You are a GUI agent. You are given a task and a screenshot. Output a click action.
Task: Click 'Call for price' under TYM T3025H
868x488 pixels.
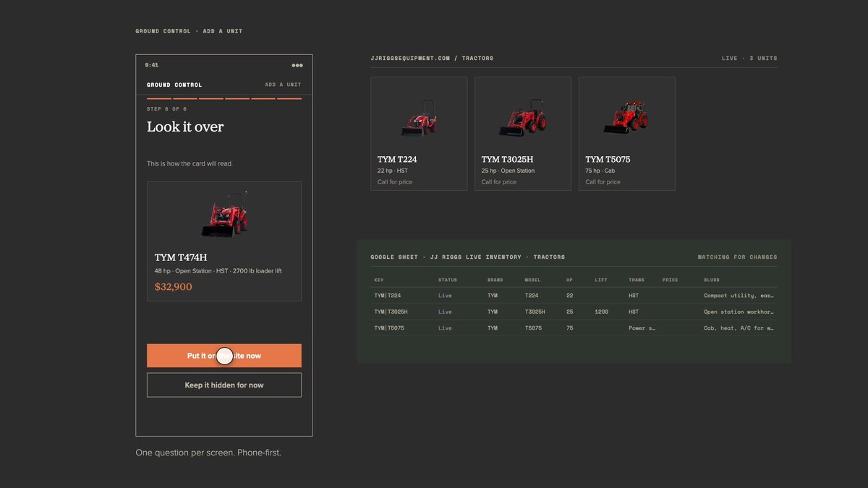[499, 182]
